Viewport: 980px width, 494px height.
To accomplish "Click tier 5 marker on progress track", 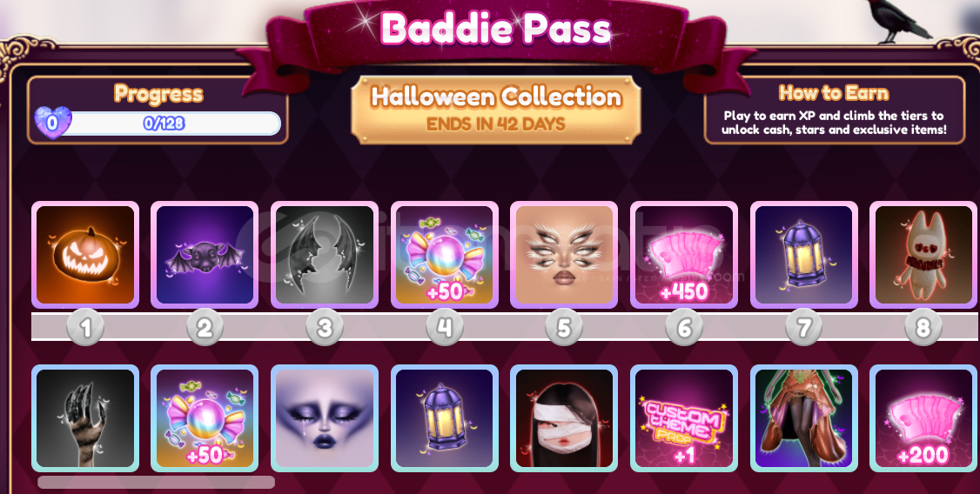I will pyautogui.click(x=564, y=327).
